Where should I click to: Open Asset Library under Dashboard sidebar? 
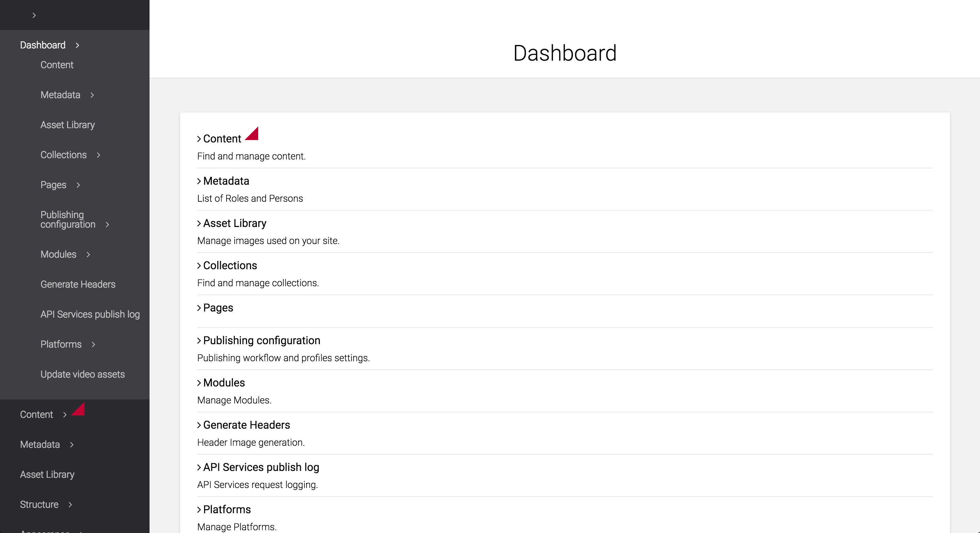pyautogui.click(x=68, y=125)
